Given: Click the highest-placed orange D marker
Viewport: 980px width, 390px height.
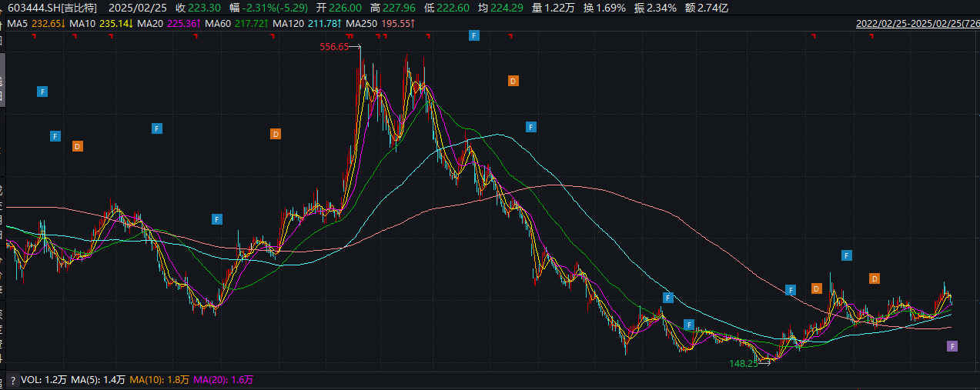Looking at the screenshot, I should tap(513, 81).
